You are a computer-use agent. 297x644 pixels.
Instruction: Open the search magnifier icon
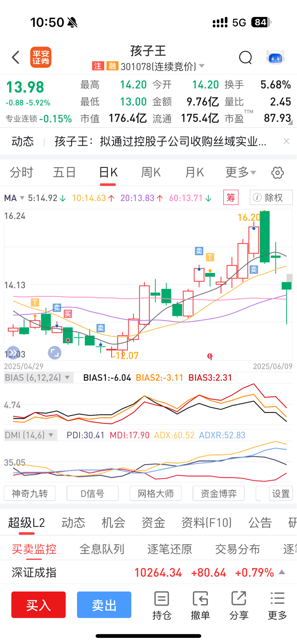point(245,57)
